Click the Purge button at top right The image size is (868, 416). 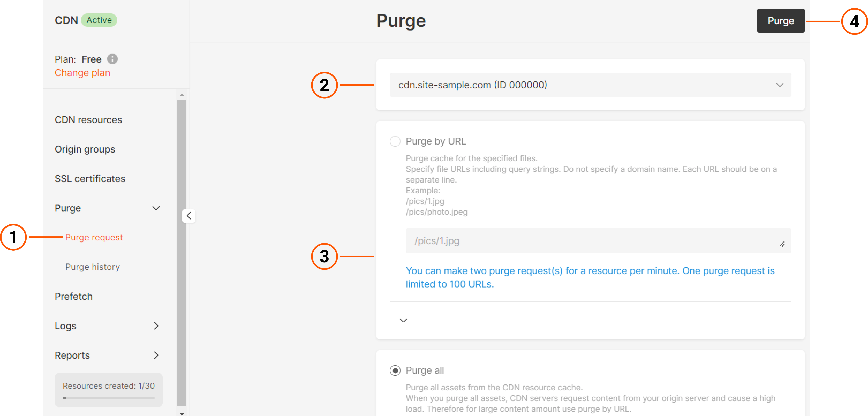tap(780, 21)
